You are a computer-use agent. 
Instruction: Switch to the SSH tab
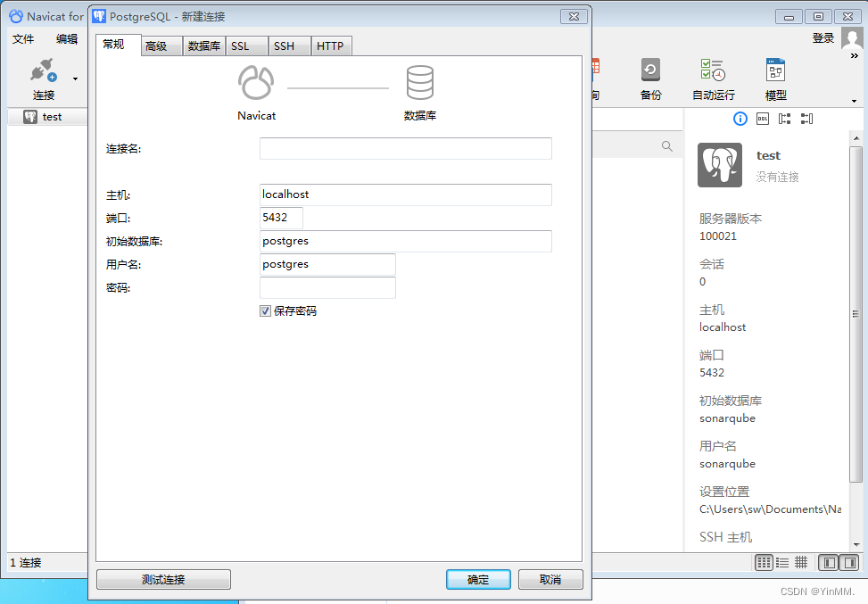290,46
